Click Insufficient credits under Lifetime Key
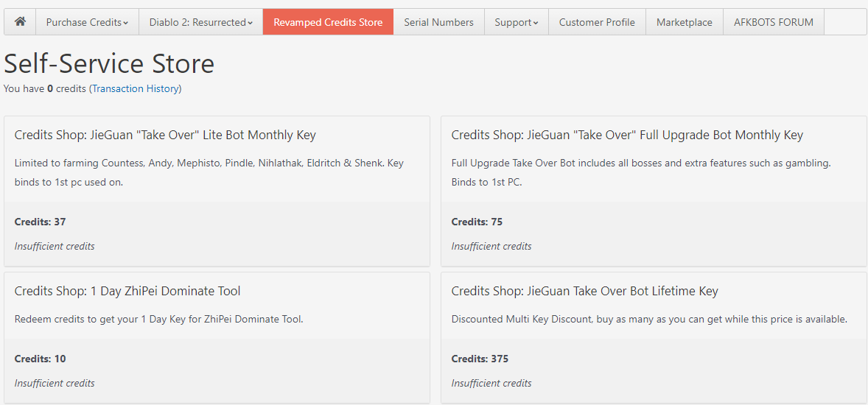 [x=491, y=383]
